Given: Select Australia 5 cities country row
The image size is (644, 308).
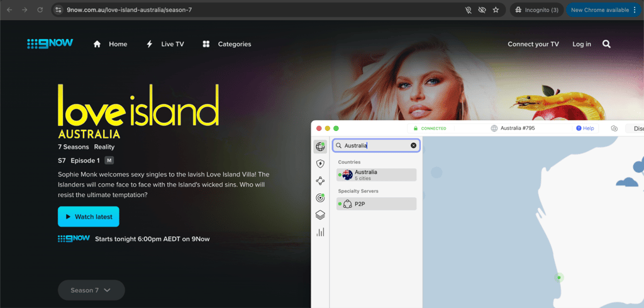Looking at the screenshot, I should pyautogui.click(x=376, y=174).
